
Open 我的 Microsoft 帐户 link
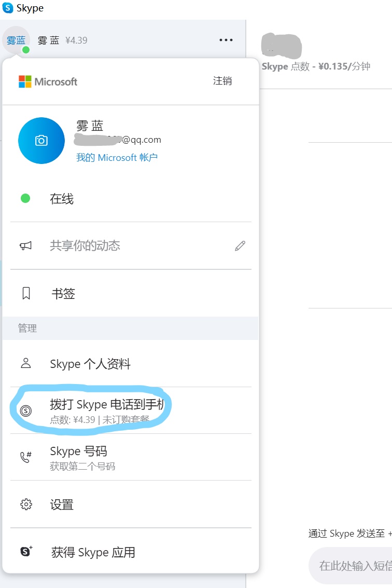[117, 157]
